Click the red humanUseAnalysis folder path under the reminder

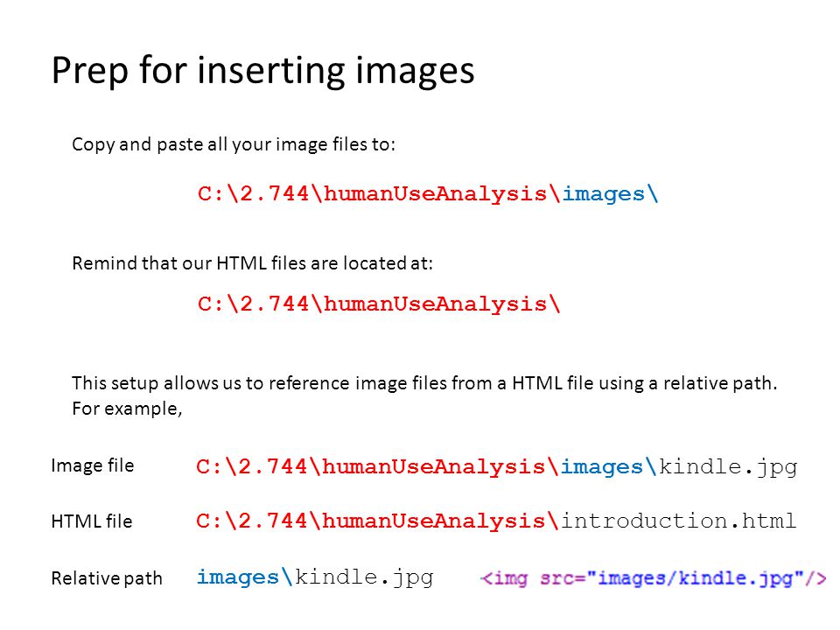coord(378,304)
